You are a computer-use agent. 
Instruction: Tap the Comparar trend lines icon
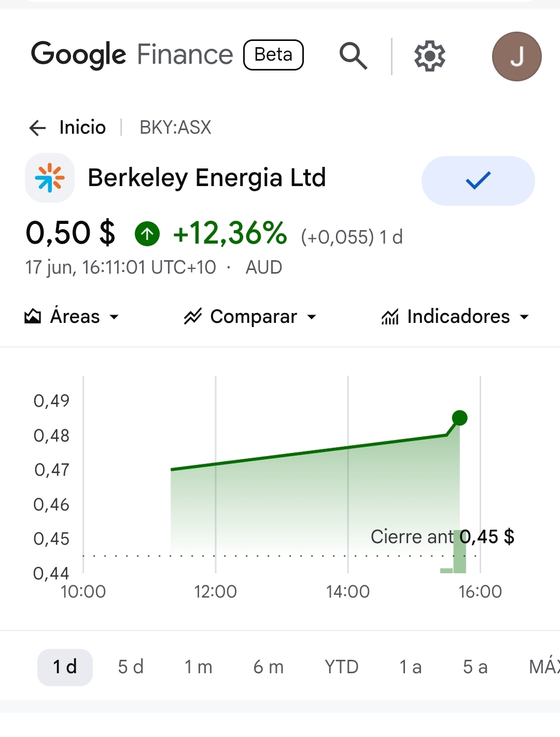(192, 316)
